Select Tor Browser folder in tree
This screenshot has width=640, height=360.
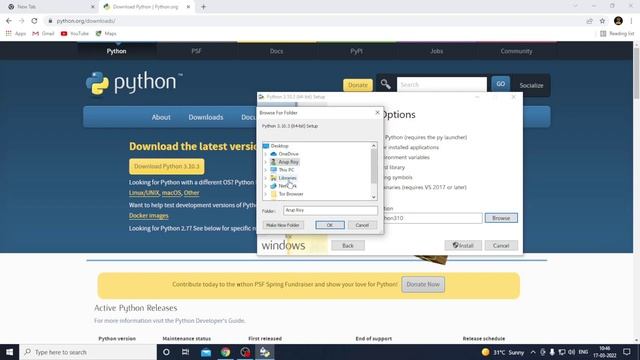pyautogui.click(x=291, y=194)
